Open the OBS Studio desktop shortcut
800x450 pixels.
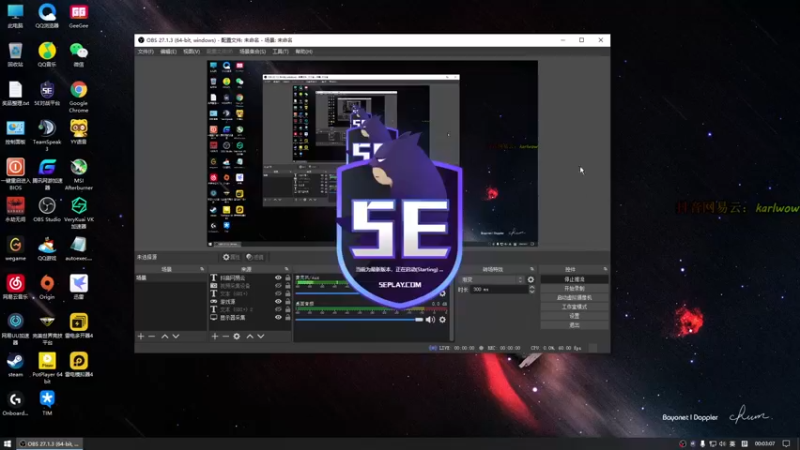(x=47, y=210)
